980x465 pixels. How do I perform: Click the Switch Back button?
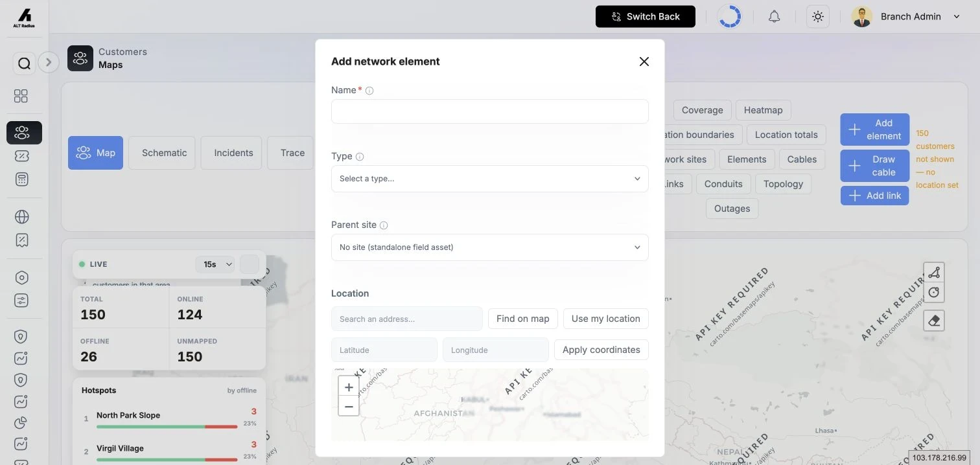(x=646, y=17)
